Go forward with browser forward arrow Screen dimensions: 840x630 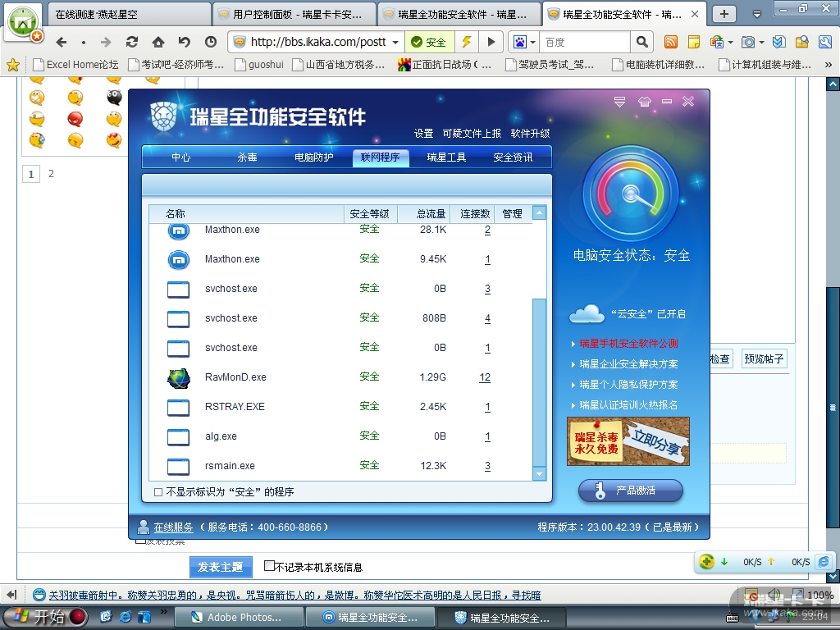pyautogui.click(x=106, y=42)
